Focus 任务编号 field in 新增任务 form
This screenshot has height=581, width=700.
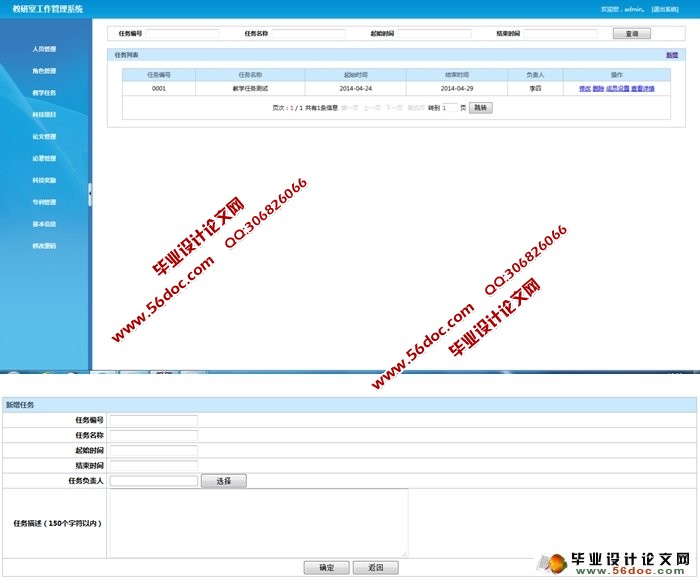154,420
